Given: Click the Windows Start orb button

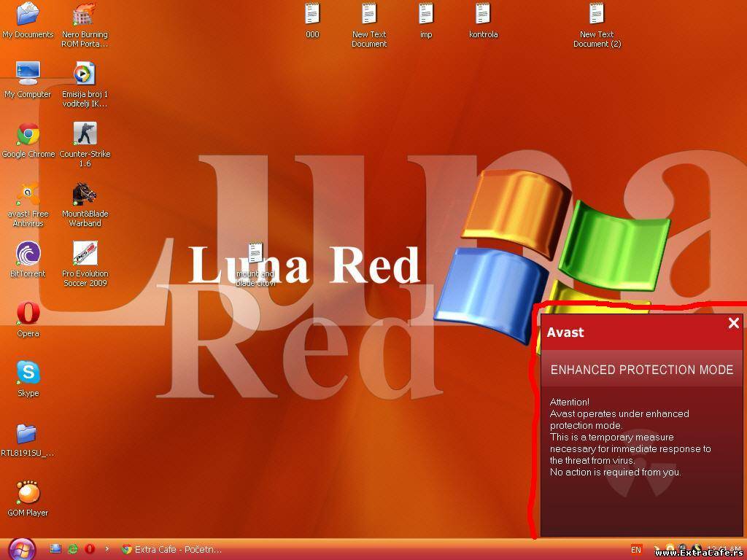Looking at the screenshot, I should tap(20, 548).
